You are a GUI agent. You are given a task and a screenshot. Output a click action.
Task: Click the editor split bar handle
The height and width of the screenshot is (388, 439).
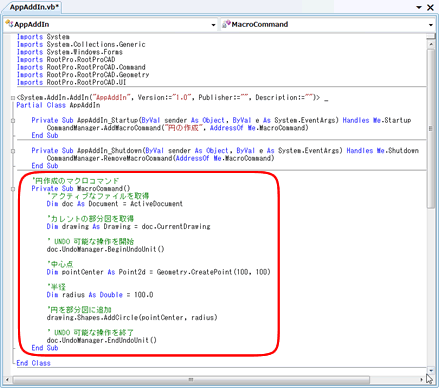[x=431, y=36]
